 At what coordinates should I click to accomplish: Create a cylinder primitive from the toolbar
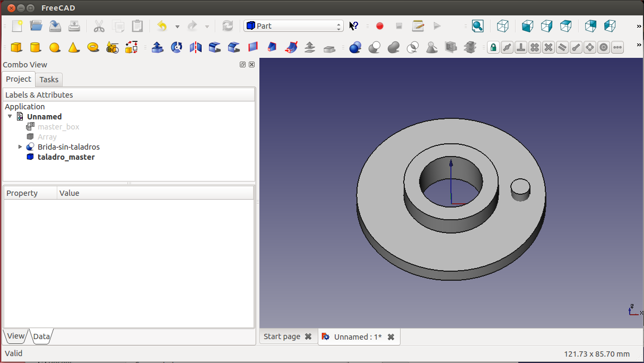(36, 48)
